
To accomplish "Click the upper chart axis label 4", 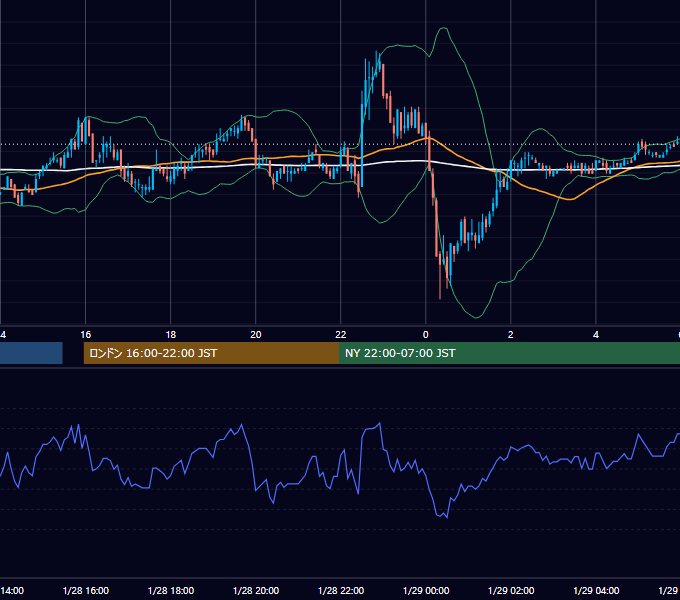I will 595,335.
